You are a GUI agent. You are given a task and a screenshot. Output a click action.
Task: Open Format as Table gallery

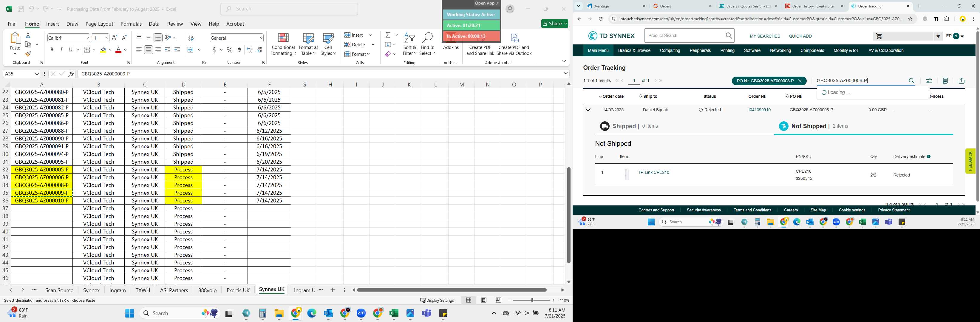[308, 44]
